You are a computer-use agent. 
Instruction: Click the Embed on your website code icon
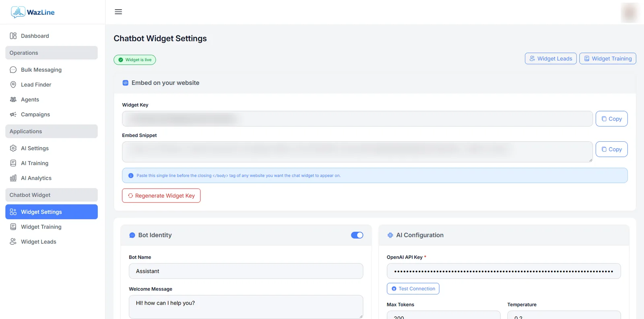pos(126,83)
